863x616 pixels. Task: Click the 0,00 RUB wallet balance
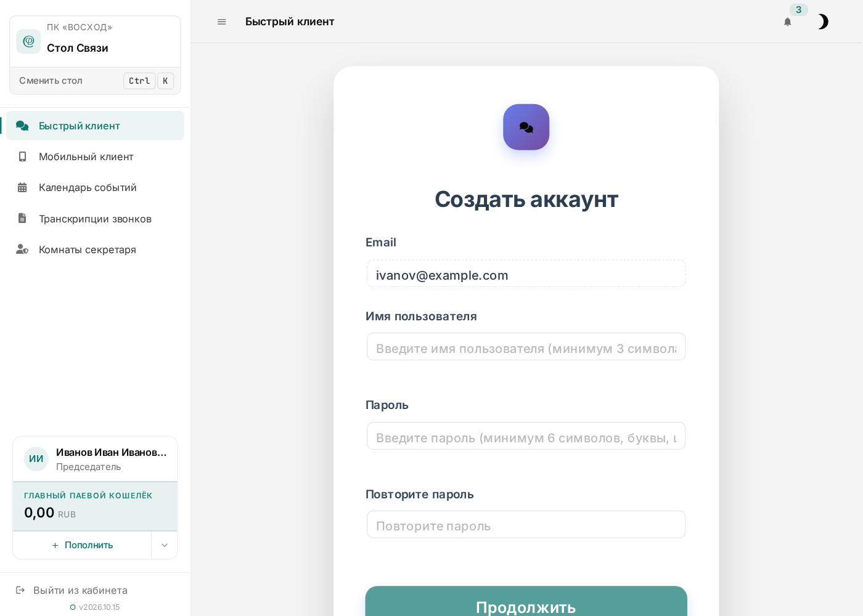click(50, 513)
